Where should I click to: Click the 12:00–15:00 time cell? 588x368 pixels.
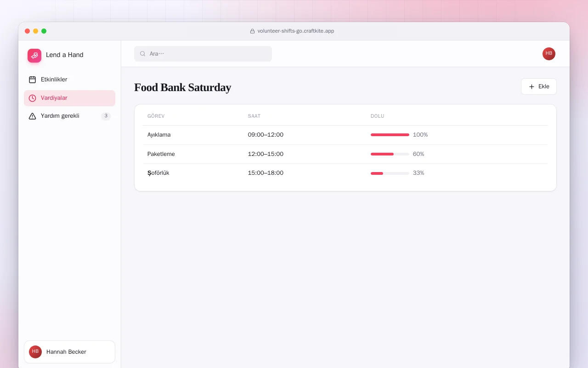(x=266, y=154)
